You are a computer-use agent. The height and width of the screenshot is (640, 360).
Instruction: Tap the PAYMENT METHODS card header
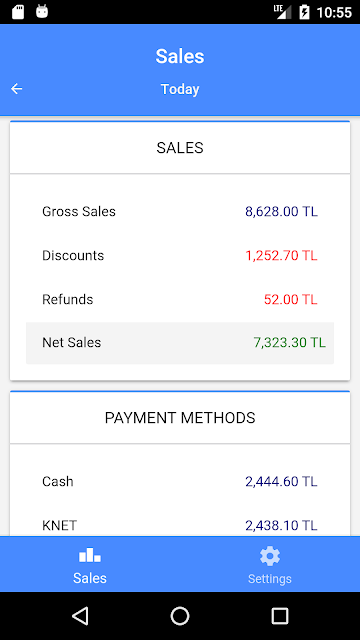coord(180,418)
